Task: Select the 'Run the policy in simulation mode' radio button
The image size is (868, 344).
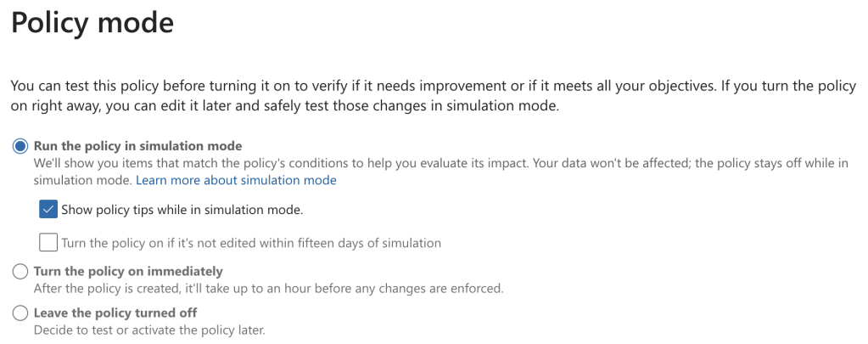Action: 20,146
